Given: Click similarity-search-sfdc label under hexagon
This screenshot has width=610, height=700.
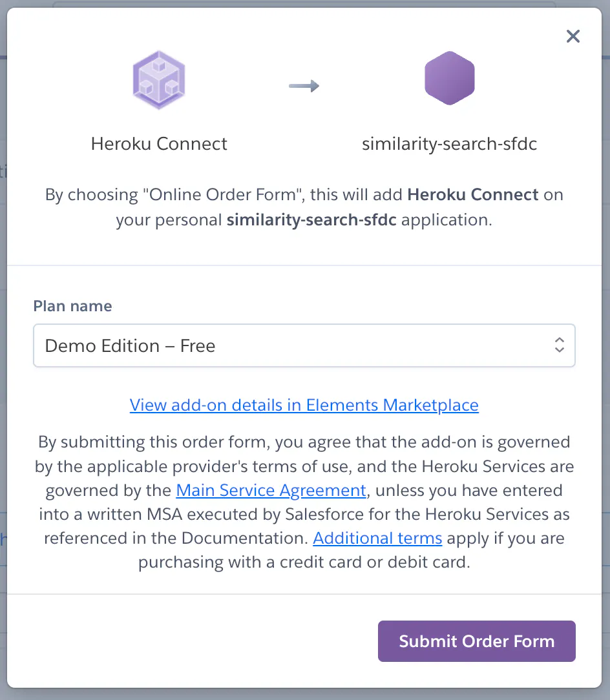Looking at the screenshot, I should tap(449, 143).
